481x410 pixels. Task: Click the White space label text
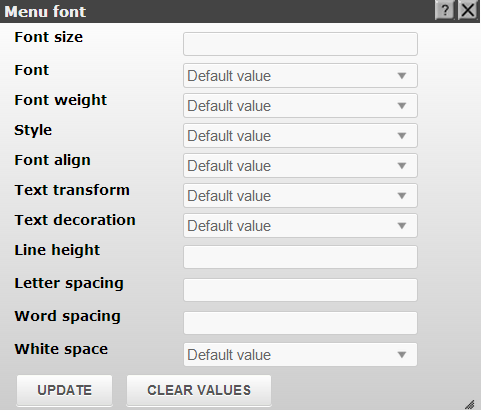point(61,350)
